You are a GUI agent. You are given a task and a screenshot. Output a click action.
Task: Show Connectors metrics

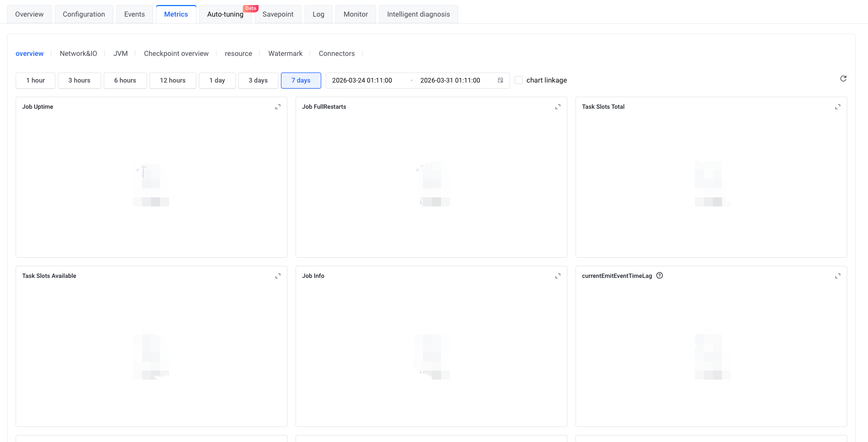(337, 53)
